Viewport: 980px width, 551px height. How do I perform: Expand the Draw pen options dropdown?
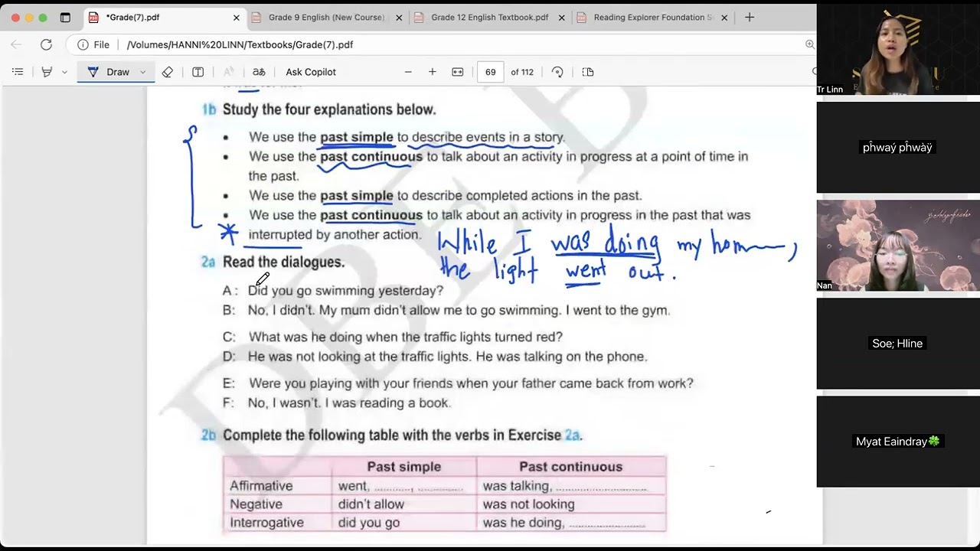coord(142,72)
